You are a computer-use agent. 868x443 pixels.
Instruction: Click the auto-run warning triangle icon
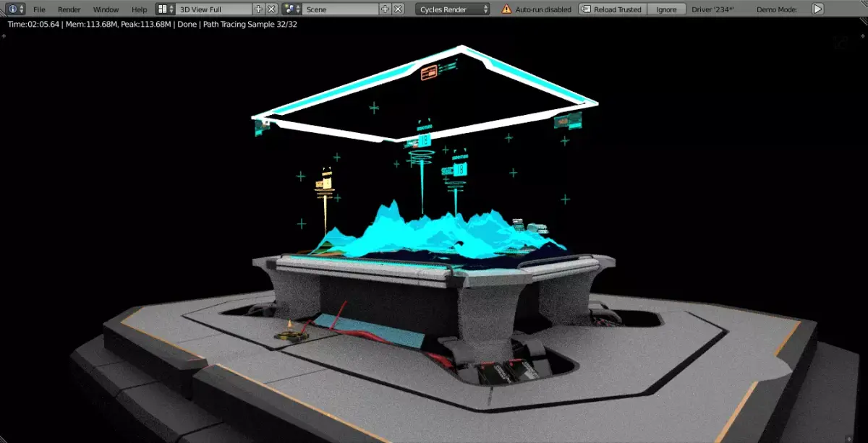click(x=506, y=9)
